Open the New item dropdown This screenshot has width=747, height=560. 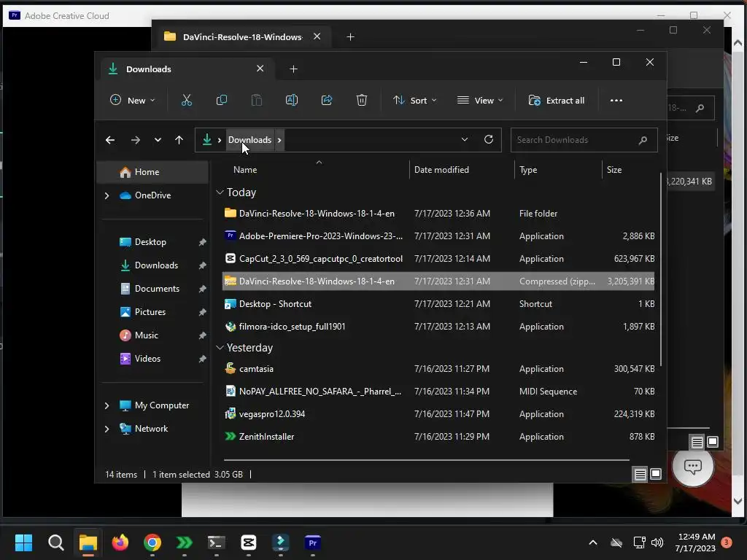[133, 101]
